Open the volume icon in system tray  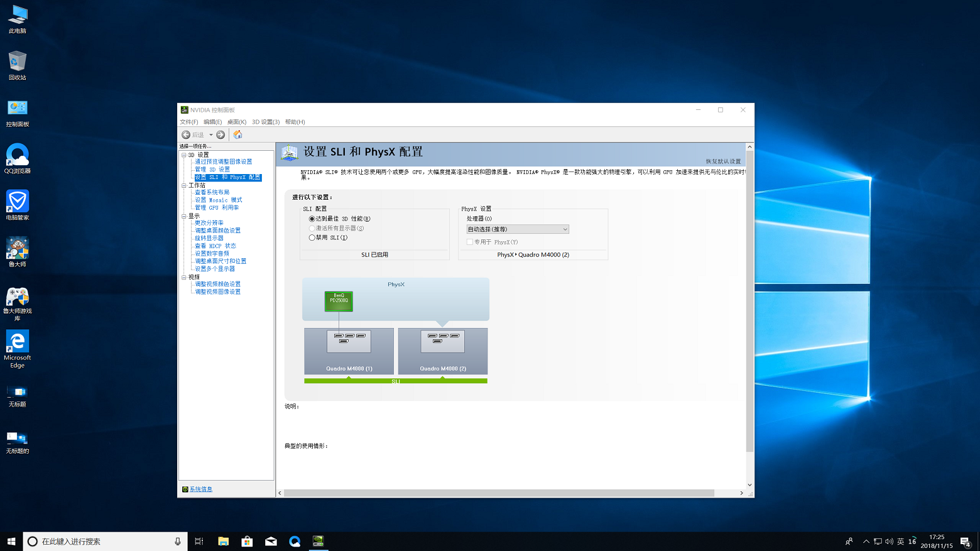tap(889, 542)
